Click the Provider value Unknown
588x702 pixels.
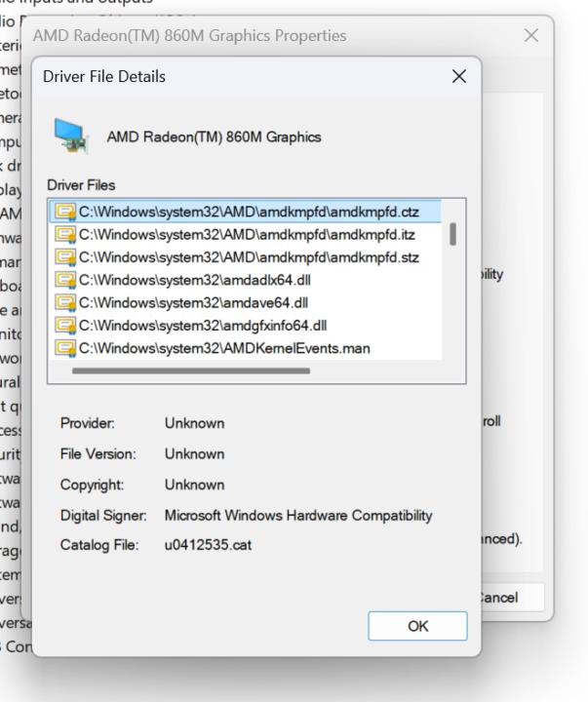click(194, 423)
